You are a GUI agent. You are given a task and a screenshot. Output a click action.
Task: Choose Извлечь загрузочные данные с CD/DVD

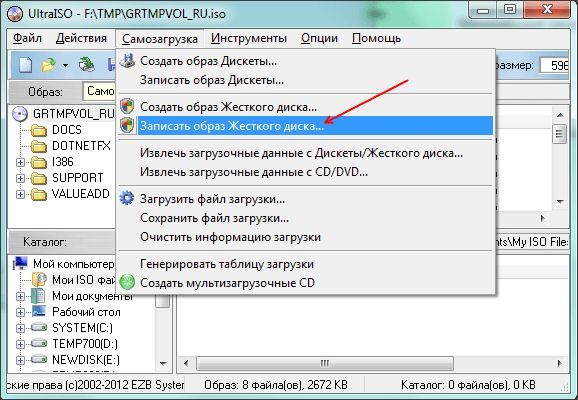[x=306, y=172]
